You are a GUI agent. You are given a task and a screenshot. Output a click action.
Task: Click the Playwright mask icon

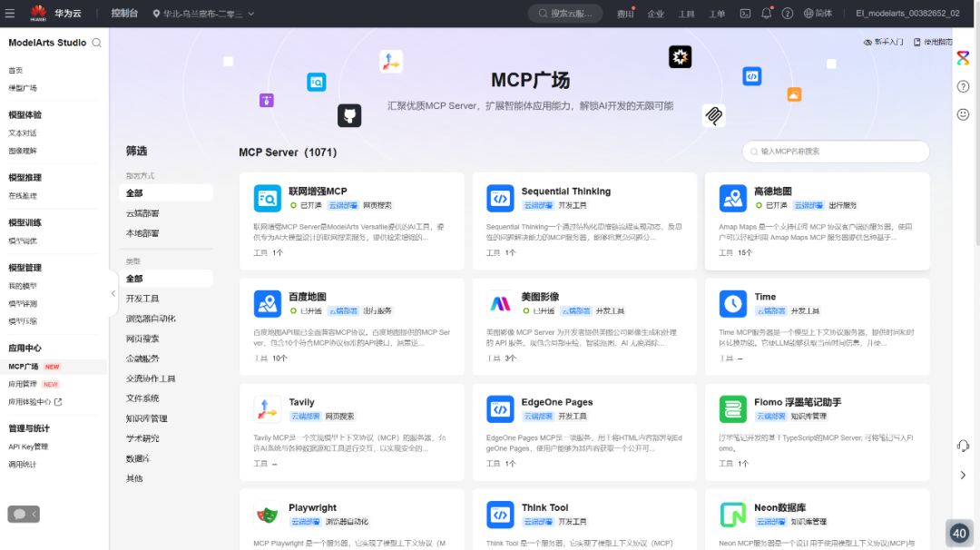coord(267,514)
